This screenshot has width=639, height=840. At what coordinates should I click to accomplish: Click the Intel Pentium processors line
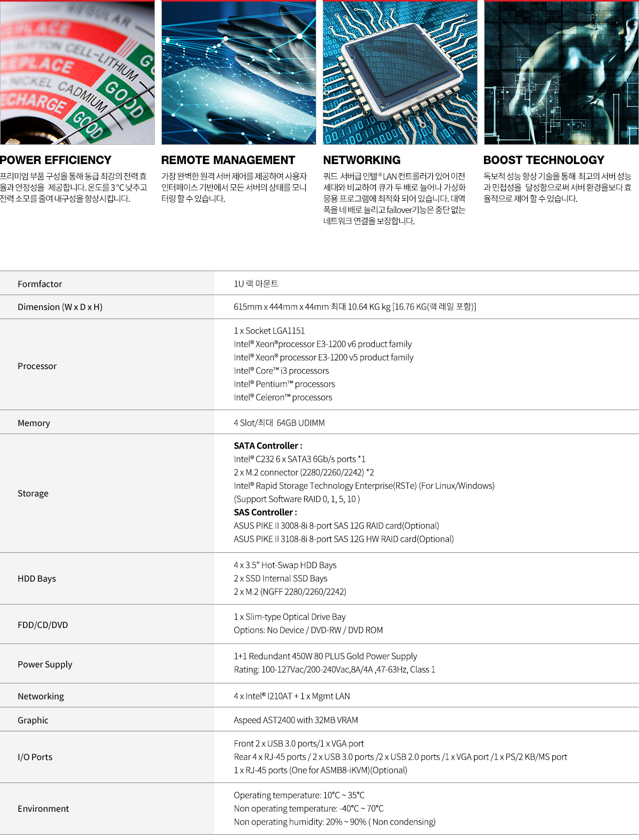(x=284, y=384)
